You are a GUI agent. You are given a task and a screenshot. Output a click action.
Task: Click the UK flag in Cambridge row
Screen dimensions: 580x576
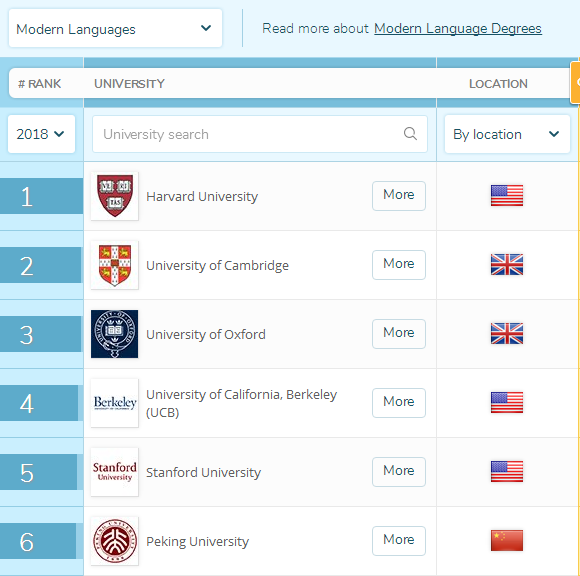507,265
